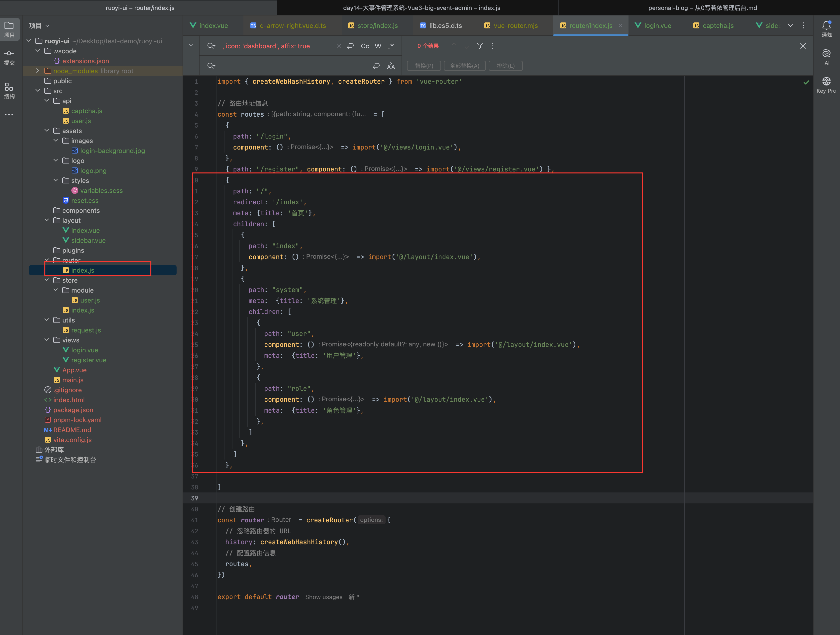Close the find and replace bar
The image size is (840, 635).
point(803,46)
